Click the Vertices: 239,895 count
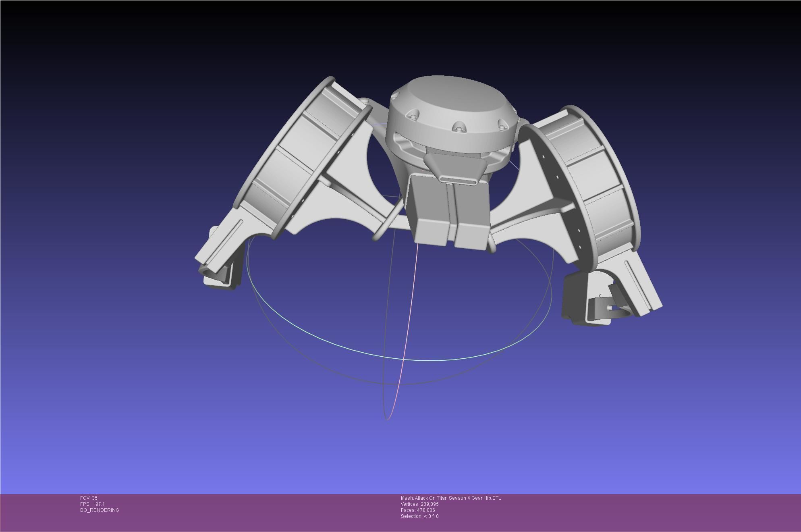801x532 pixels. 419,504
